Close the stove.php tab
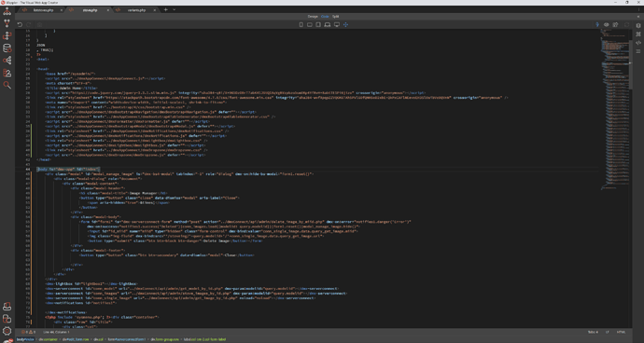Screen dimensions: 644x343 [109, 10]
